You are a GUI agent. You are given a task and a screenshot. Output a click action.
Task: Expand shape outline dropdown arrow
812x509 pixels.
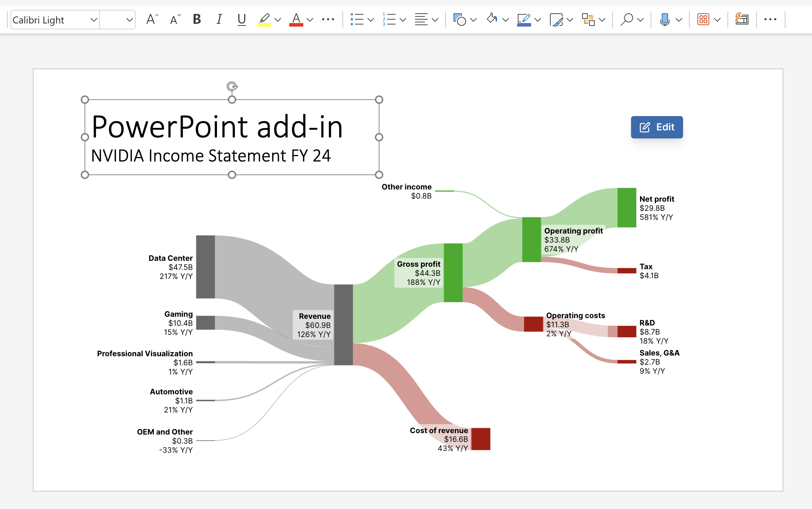pyautogui.click(x=538, y=20)
